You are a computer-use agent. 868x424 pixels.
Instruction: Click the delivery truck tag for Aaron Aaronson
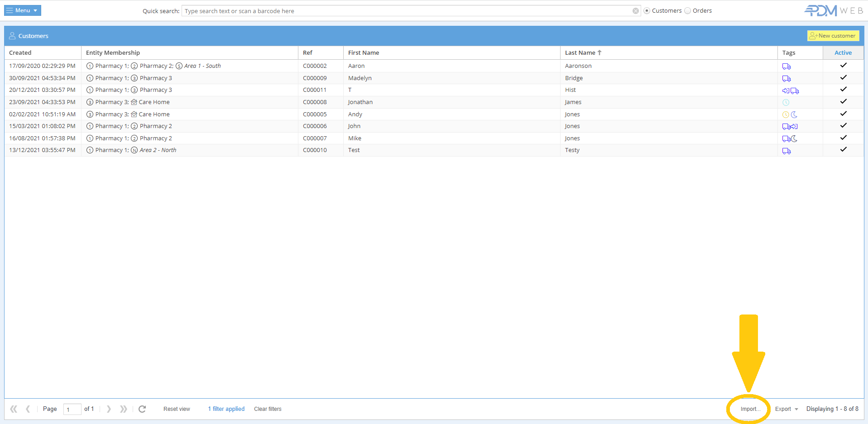click(786, 67)
